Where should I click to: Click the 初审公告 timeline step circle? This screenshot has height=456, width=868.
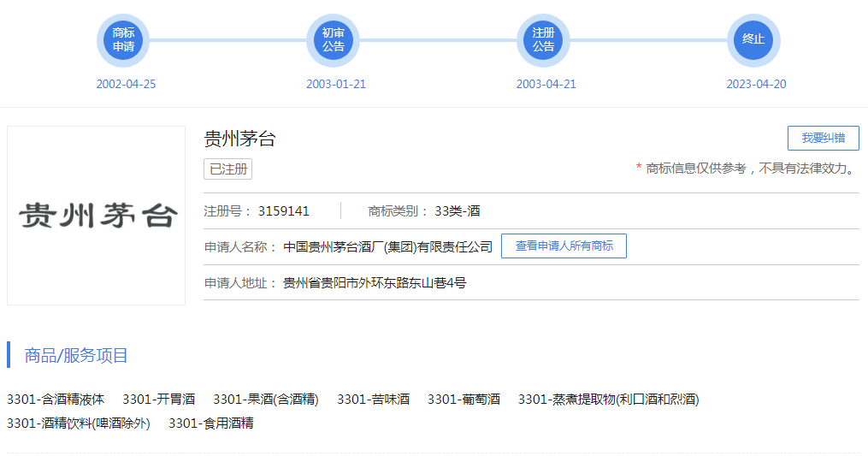(x=334, y=40)
